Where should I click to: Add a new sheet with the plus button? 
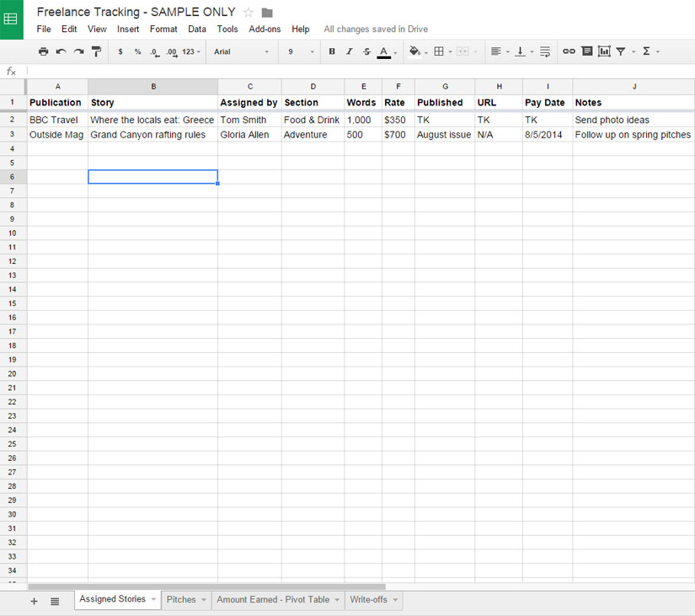pos(35,601)
